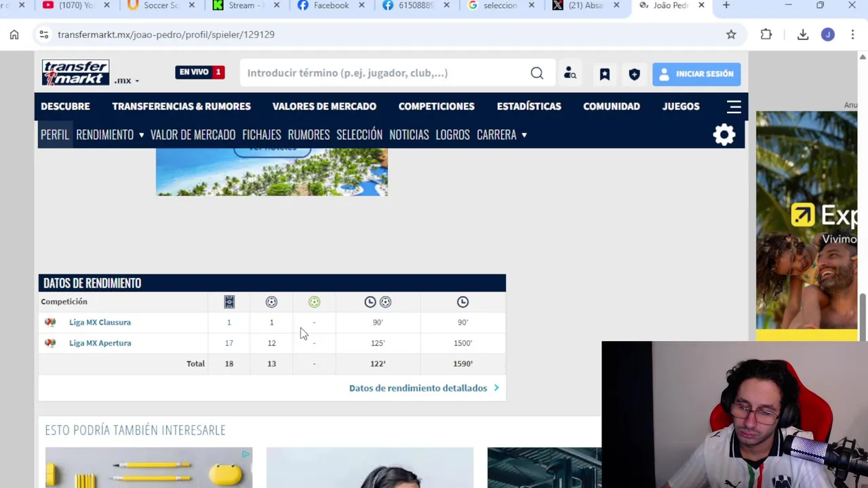Select the NOTICIAS tab
Image resolution: width=868 pixels, height=488 pixels.
pyautogui.click(x=409, y=135)
